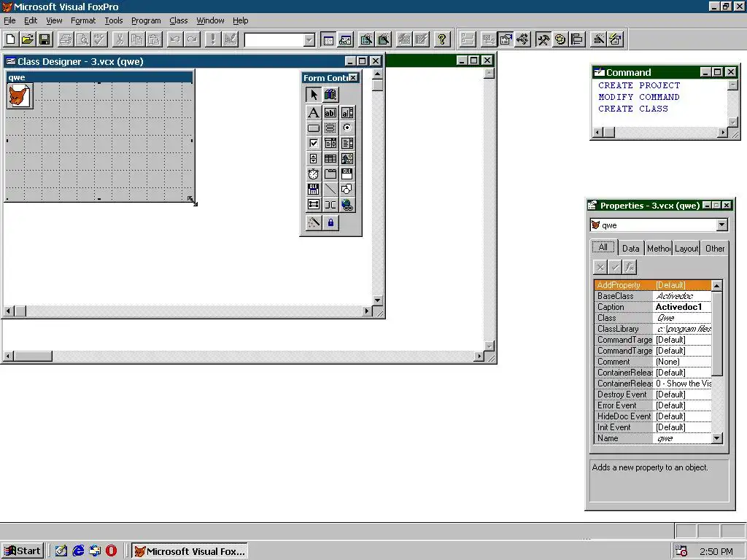Toggle the Properties Window toolbar button
The image size is (747, 560).
pos(506,39)
